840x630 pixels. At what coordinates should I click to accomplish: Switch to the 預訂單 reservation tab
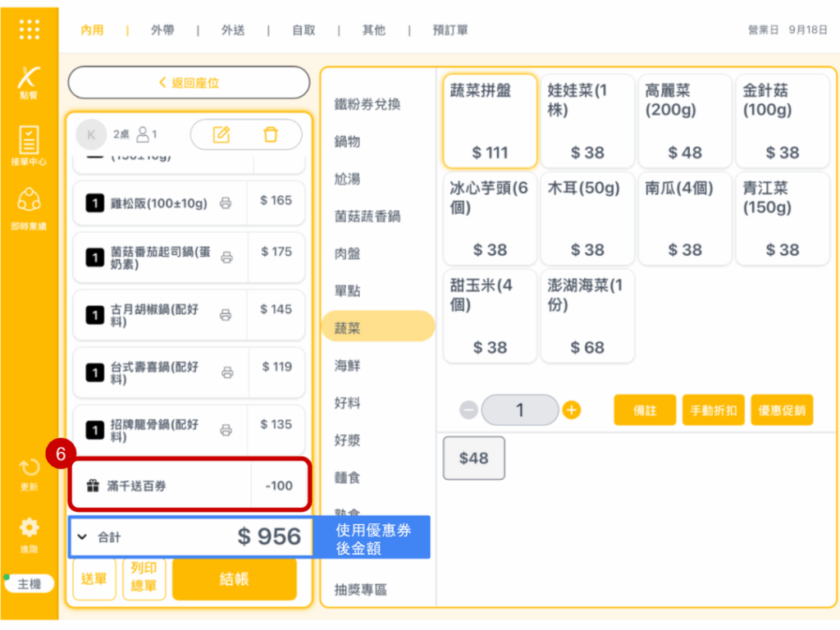click(x=450, y=30)
